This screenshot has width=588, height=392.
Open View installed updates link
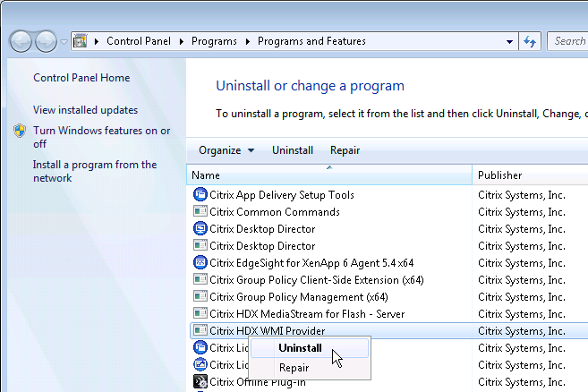(x=86, y=110)
